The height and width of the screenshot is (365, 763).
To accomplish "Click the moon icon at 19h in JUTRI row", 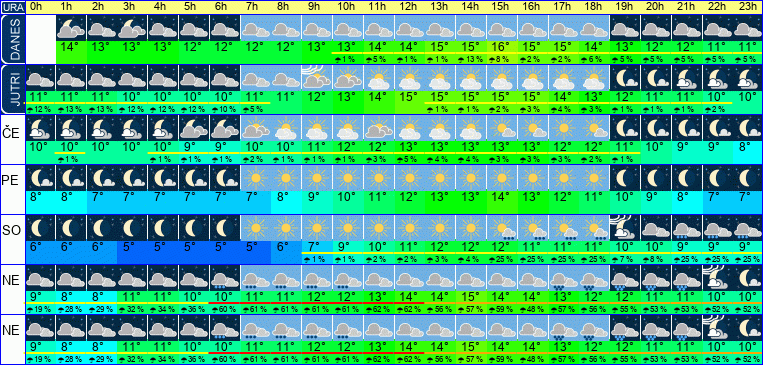I will click(625, 77).
